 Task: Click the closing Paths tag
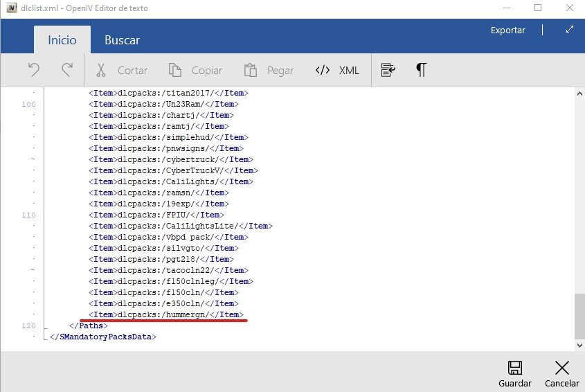click(x=89, y=326)
